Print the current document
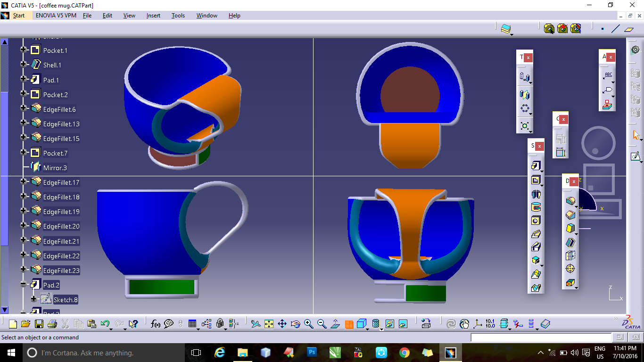644x362 pixels. click(x=52, y=324)
